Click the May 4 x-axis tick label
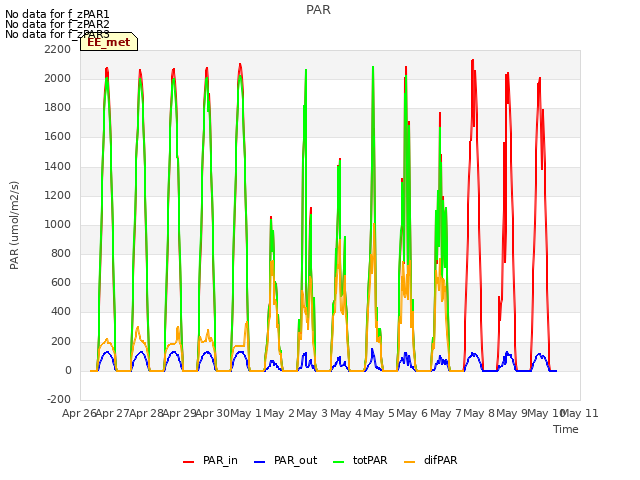The height and width of the screenshot is (480, 640). [x=346, y=413]
